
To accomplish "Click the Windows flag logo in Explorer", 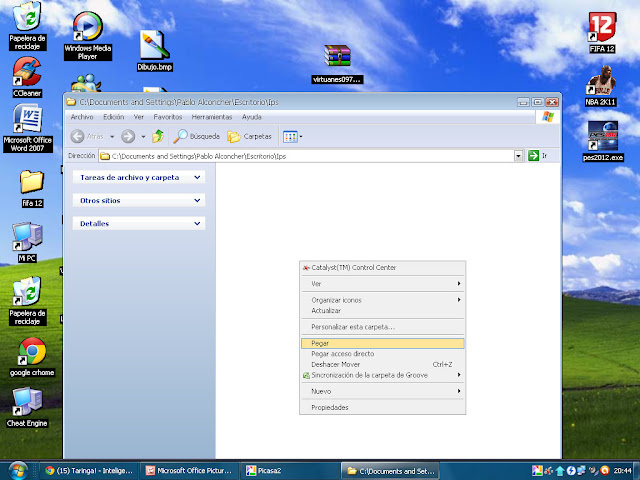I will point(548,117).
